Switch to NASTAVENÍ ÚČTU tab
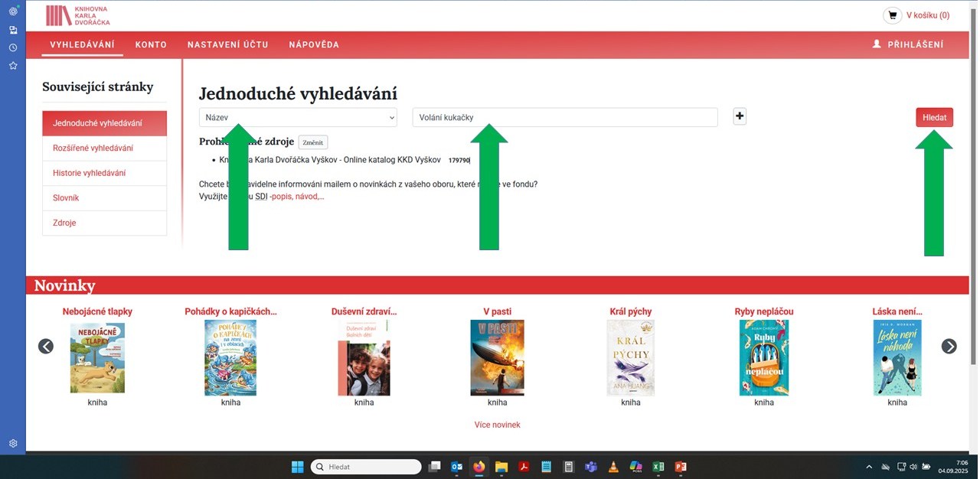Screen dimensions: 980x479 coord(227,44)
